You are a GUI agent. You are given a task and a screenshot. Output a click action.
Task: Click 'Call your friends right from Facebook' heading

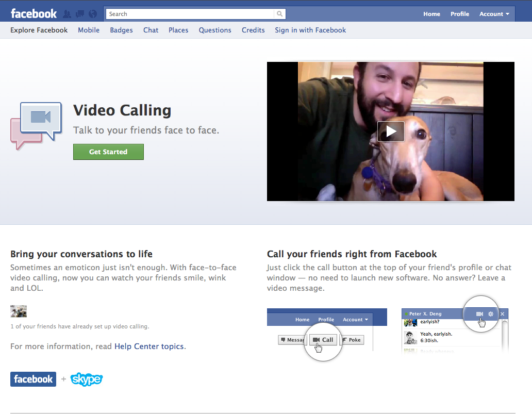(x=352, y=254)
